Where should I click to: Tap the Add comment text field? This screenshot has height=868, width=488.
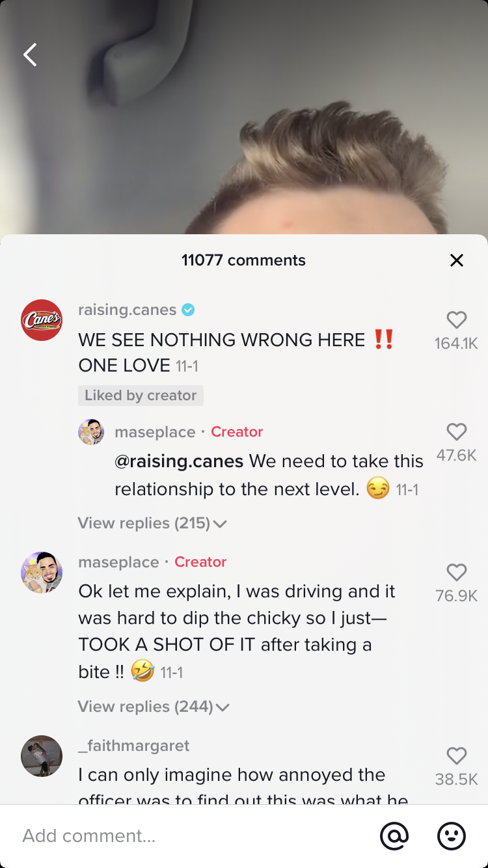click(189, 836)
